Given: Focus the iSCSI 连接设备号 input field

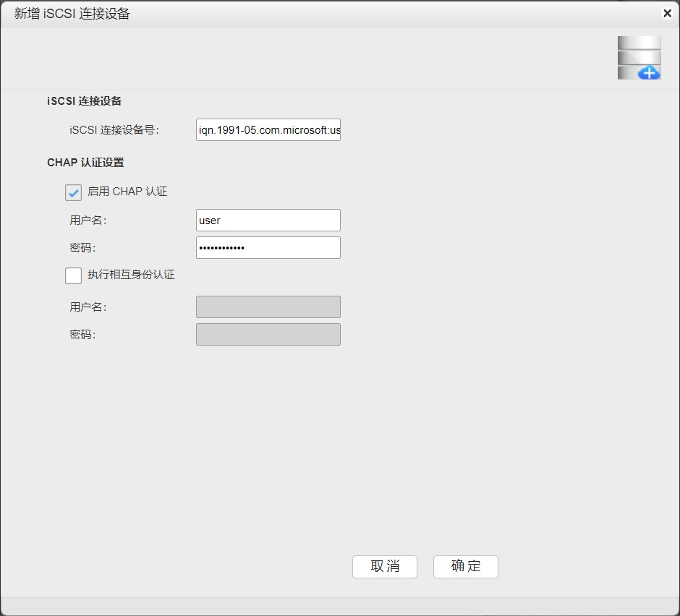Looking at the screenshot, I should tap(268, 131).
